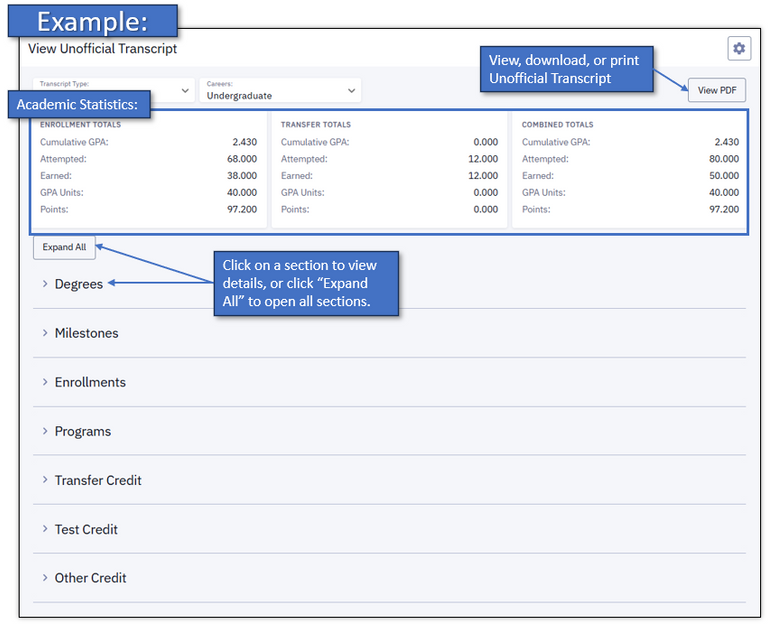768x624 pixels.
Task: Click the Combined Attempted value 80.000
Action: [x=724, y=159]
